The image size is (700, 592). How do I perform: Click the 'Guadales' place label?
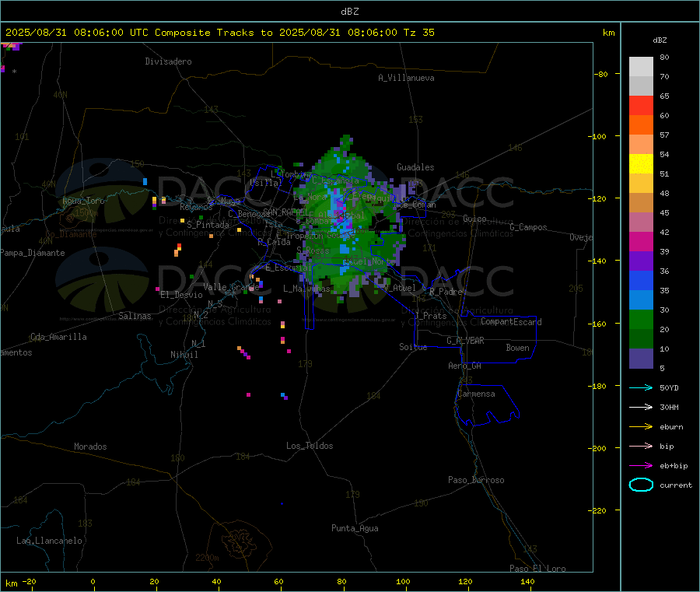coord(415,167)
